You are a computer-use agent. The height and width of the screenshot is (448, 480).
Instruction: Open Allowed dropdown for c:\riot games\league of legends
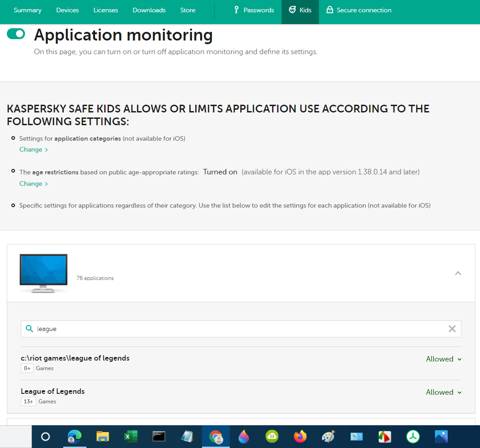[x=444, y=359]
